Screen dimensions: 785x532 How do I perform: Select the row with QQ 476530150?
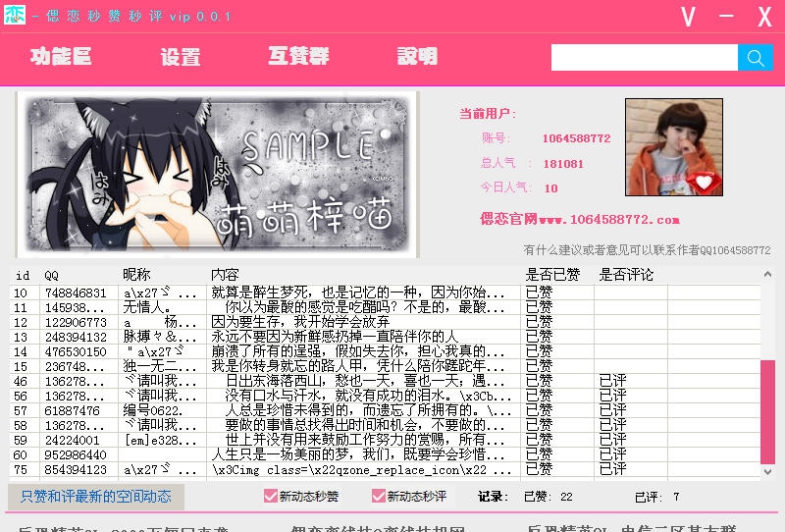(385, 351)
